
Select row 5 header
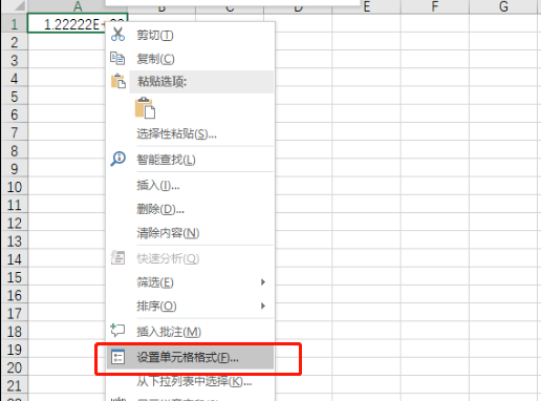click(14, 96)
